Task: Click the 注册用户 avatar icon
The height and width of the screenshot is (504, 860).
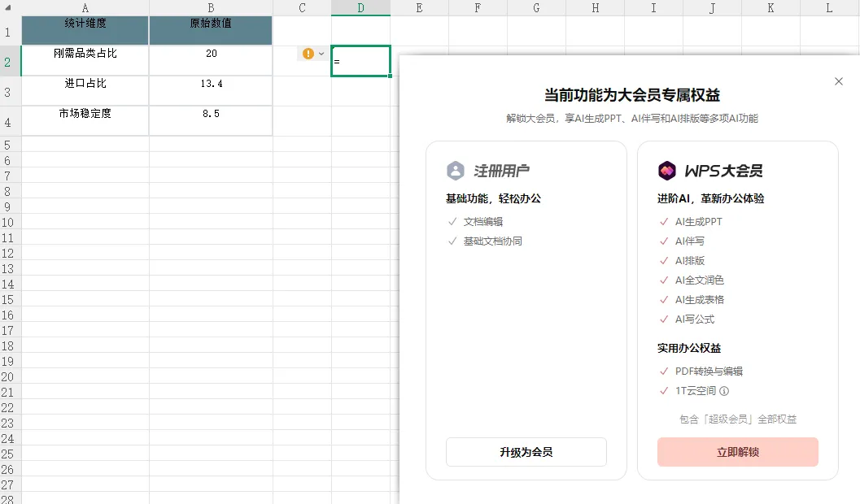Action: 456,171
